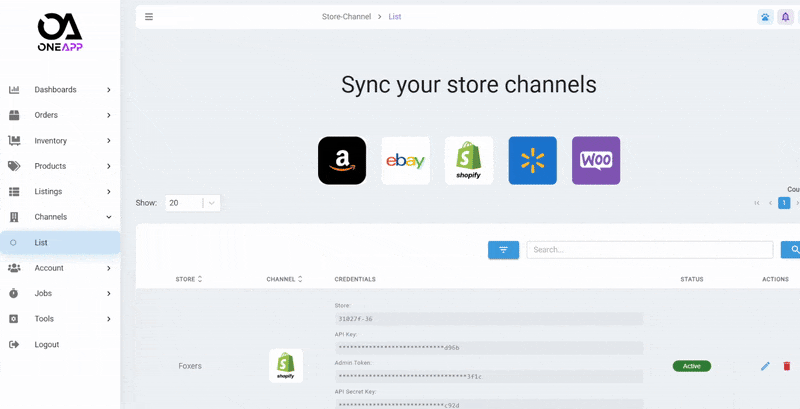Click the Jobs label in sidebar
800x409 pixels.
[43, 293]
